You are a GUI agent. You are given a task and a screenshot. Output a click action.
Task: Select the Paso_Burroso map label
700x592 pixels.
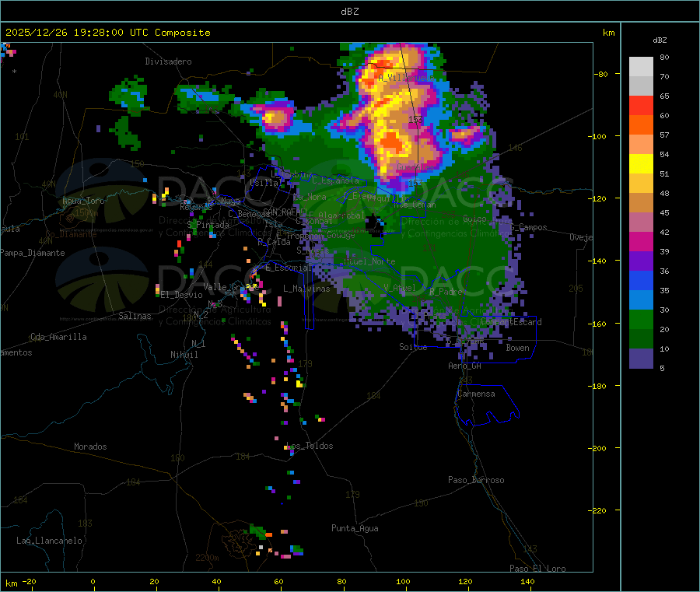(x=476, y=481)
